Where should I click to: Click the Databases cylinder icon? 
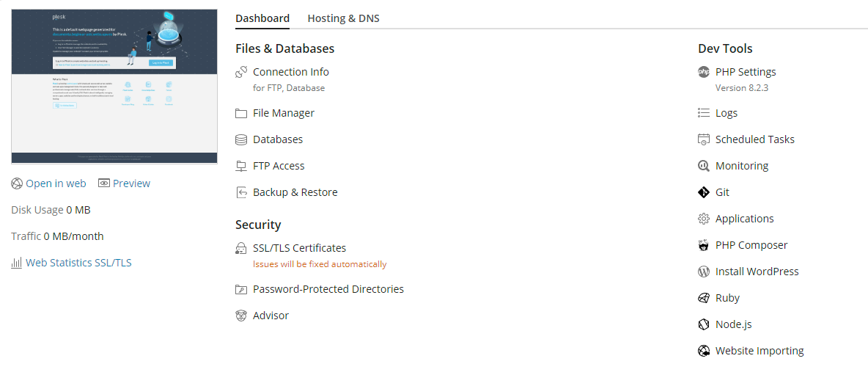tap(241, 139)
